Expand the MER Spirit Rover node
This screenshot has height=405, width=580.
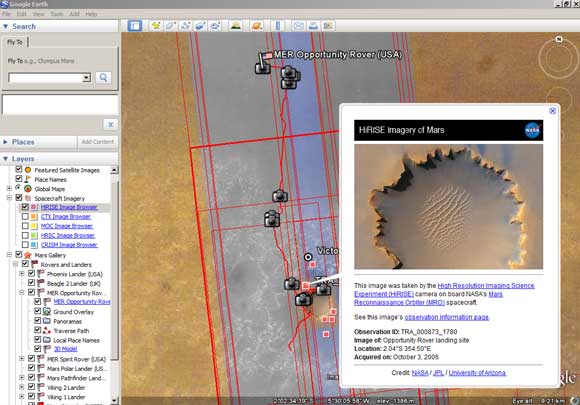click(x=21, y=359)
